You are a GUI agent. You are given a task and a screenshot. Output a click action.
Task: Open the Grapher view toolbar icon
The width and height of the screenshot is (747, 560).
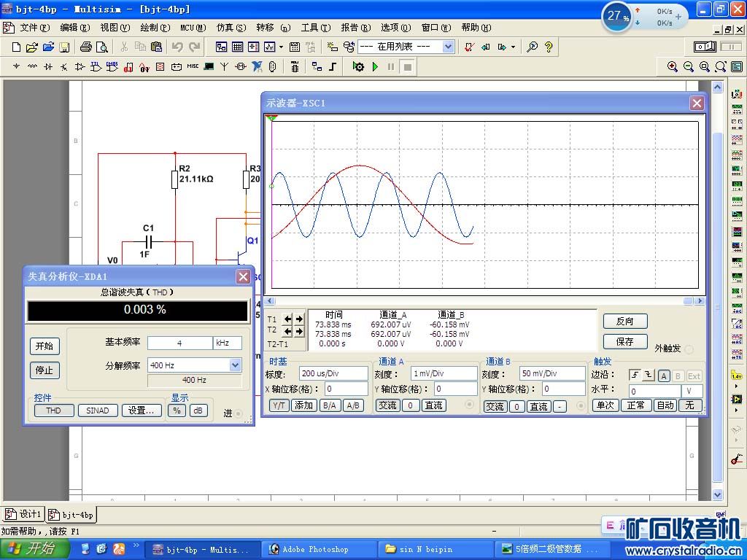(269, 47)
